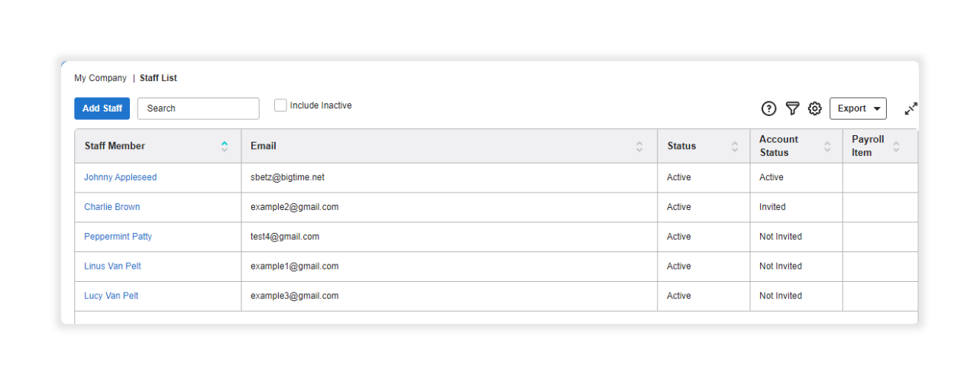This screenshot has height=385, width=980.
Task: Sort by Email column arrows
Action: click(639, 146)
